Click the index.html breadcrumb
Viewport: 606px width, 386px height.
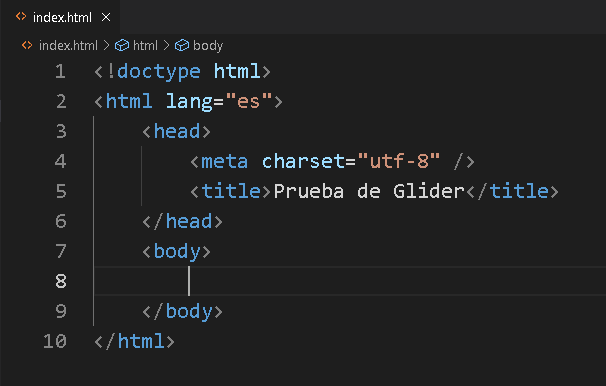click(68, 46)
